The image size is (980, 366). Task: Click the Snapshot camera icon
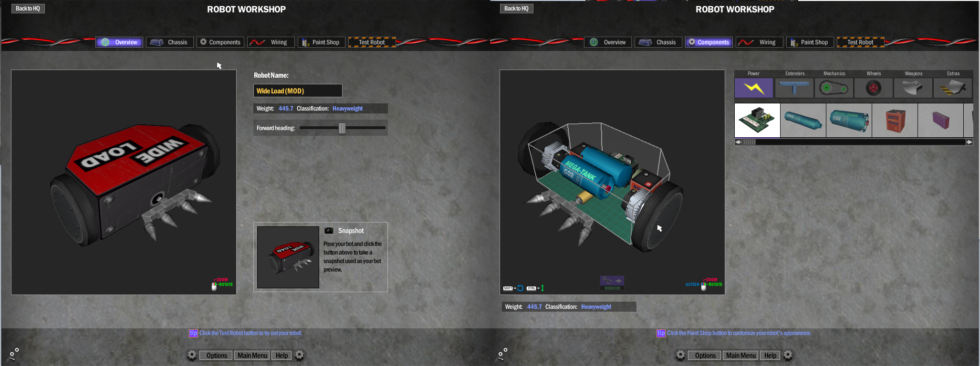pyautogui.click(x=329, y=231)
